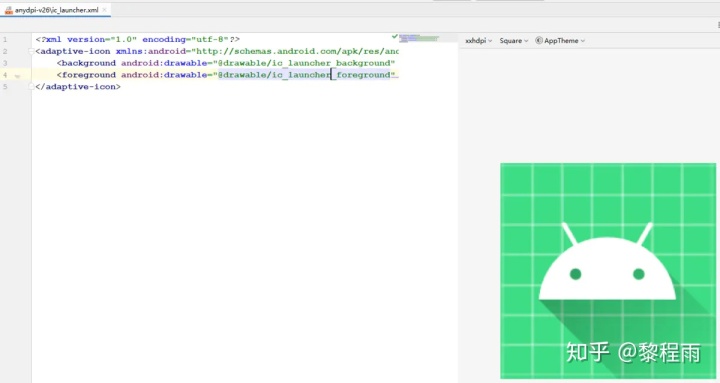The width and height of the screenshot is (720, 383).
Task: Click the background drawable line text
Action: [x=226, y=63]
